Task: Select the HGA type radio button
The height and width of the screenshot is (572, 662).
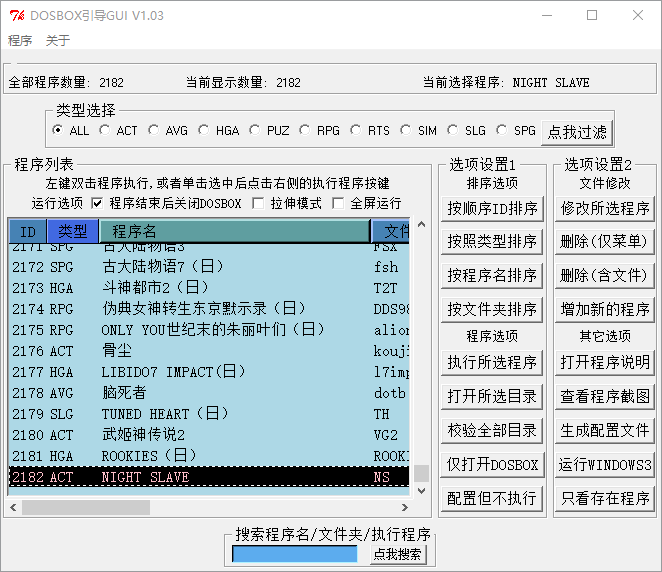Action: (x=204, y=130)
